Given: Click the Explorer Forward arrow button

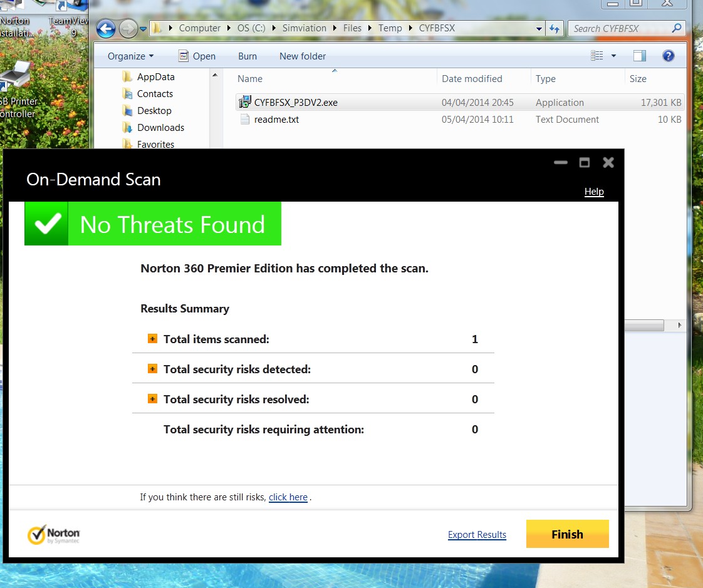Looking at the screenshot, I should point(128,29).
